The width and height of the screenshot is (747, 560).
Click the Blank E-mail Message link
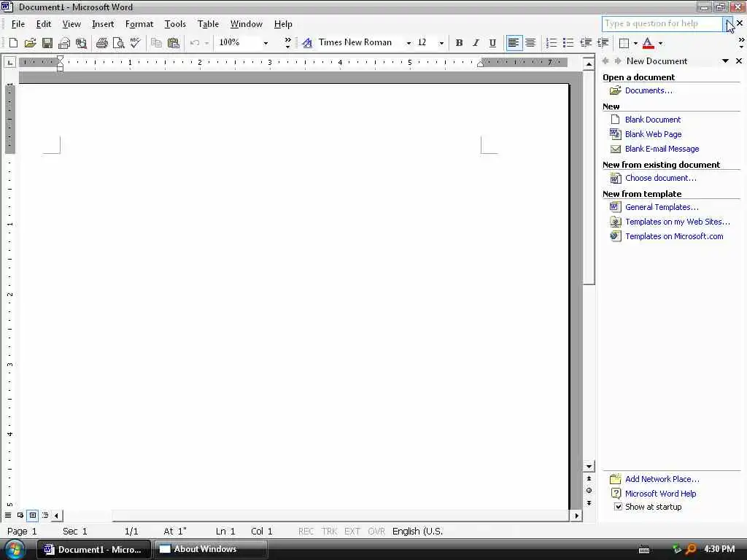tap(662, 149)
